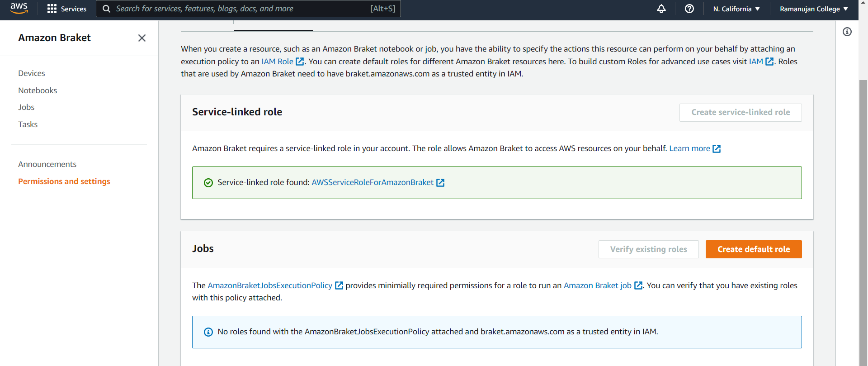Click the search magnifier icon
This screenshot has height=366, width=868.
(x=107, y=9)
